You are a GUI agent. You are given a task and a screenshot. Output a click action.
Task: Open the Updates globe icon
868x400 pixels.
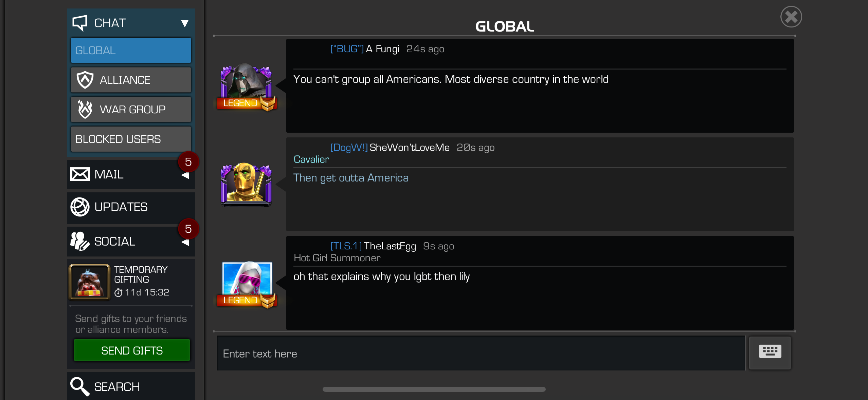[x=80, y=207]
